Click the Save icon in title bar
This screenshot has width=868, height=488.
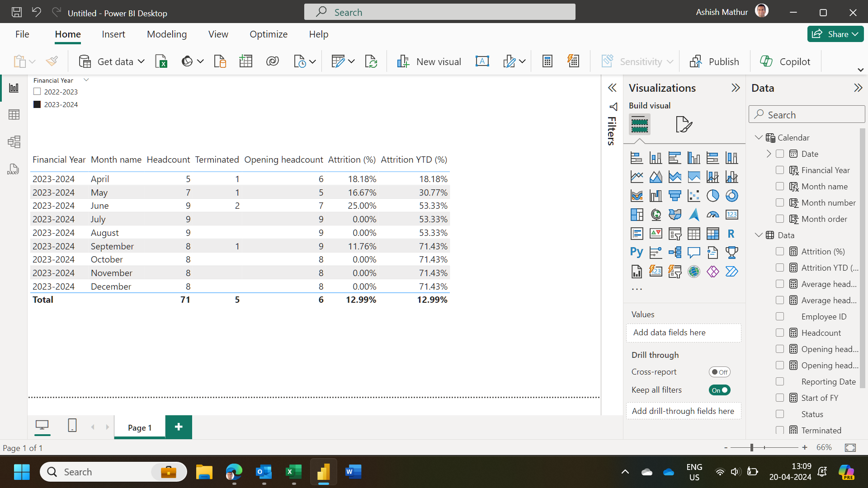pyautogui.click(x=17, y=12)
